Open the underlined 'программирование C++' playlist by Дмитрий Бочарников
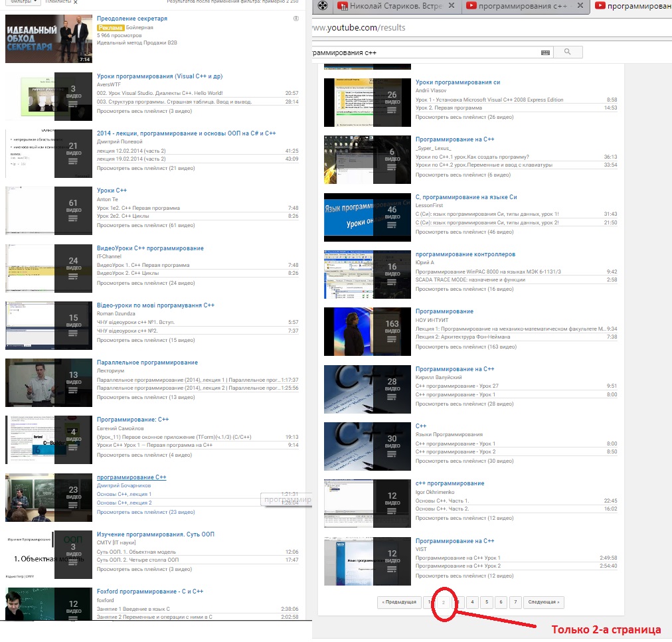Screen dimensions: 672x642 [x=131, y=477]
